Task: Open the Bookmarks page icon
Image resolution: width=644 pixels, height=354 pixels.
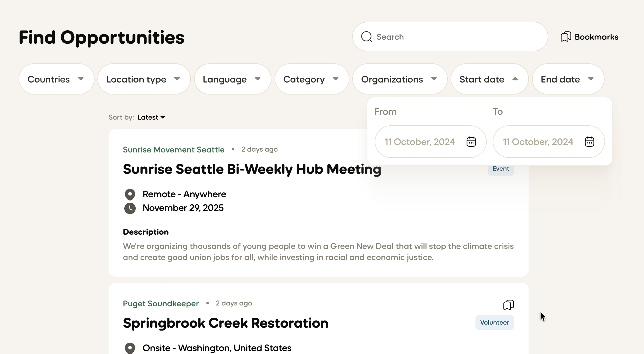Action: (566, 37)
